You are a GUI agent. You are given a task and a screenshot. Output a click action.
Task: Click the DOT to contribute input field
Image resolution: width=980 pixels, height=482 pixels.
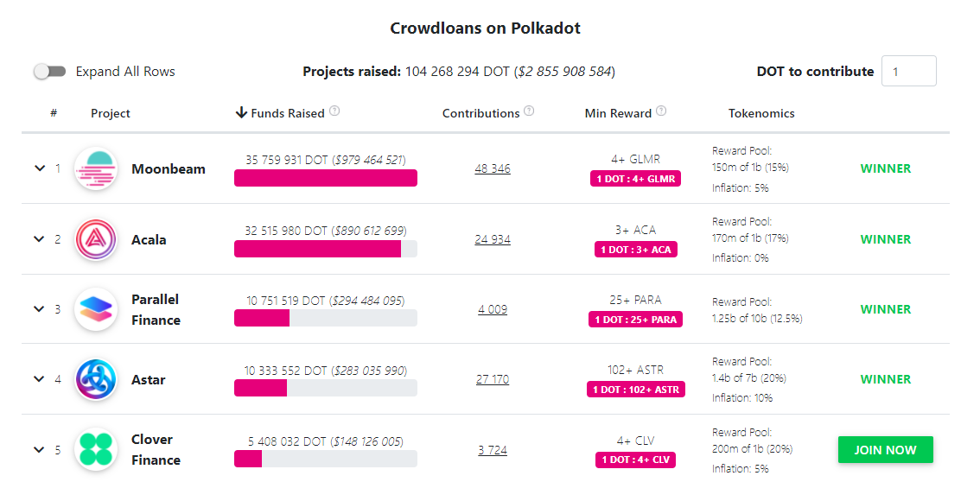(908, 72)
